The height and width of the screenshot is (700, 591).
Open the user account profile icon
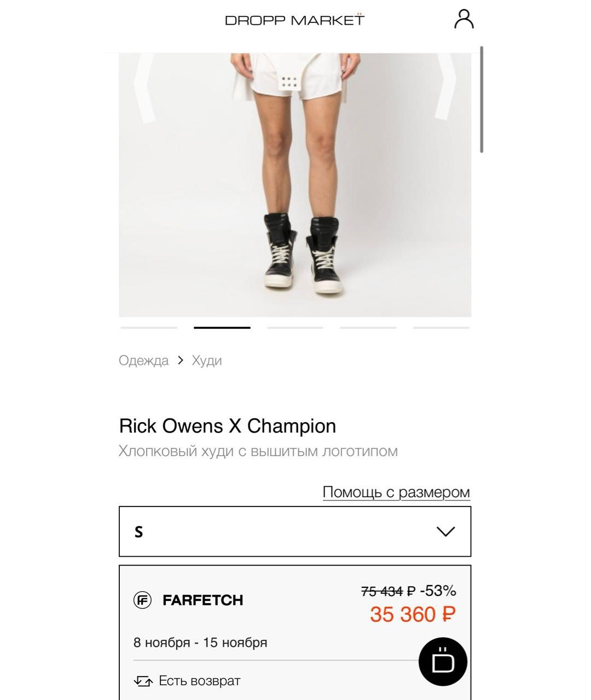coord(463,19)
